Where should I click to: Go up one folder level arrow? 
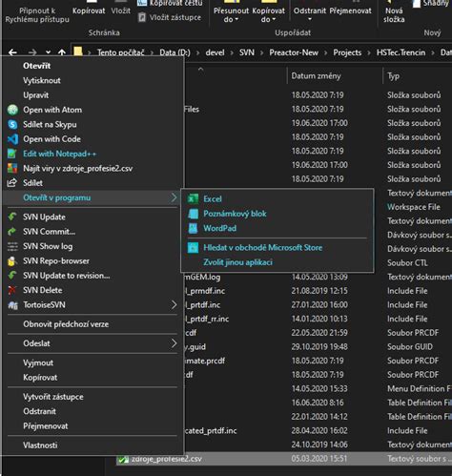(x=62, y=52)
